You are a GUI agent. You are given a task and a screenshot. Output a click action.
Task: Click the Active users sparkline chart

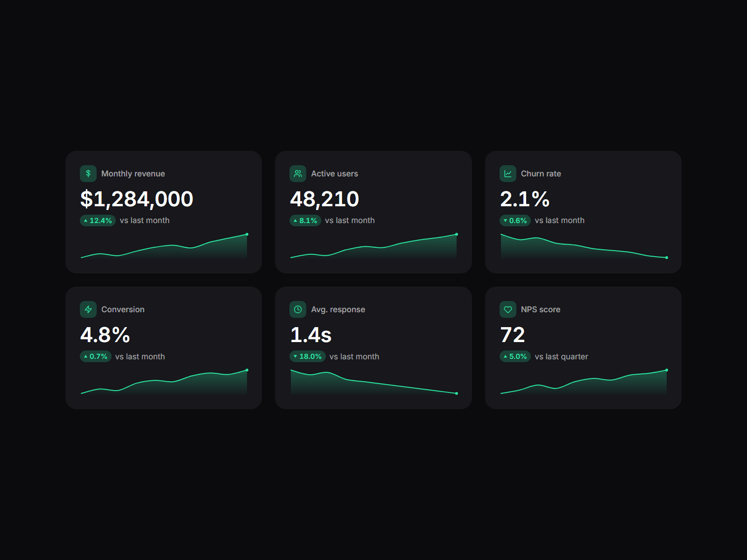pos(373,246)
